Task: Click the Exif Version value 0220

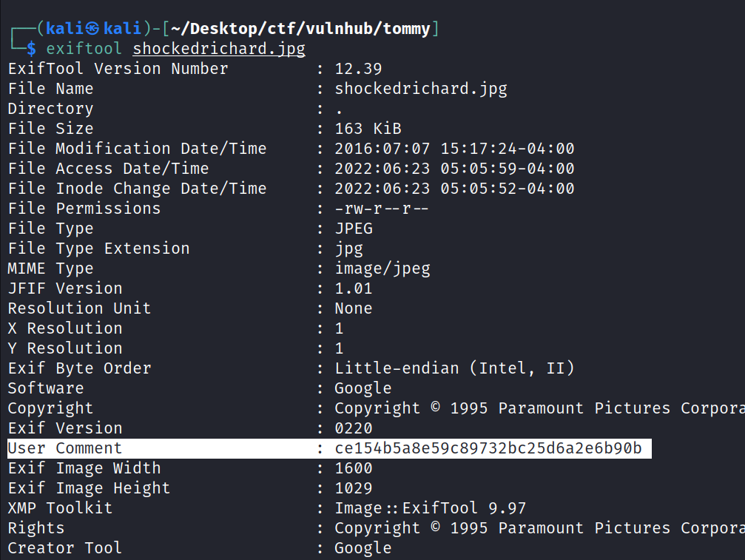Action: (354, 428)
